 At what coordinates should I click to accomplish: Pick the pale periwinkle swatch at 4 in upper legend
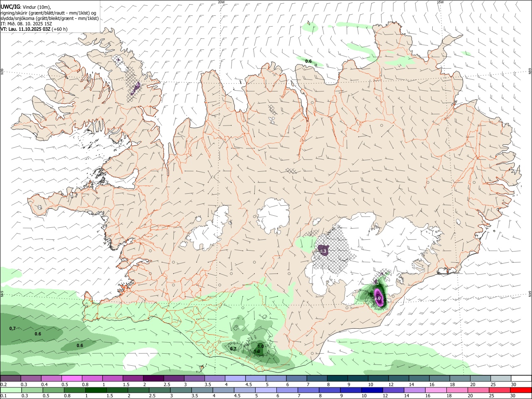pos(235,378)
